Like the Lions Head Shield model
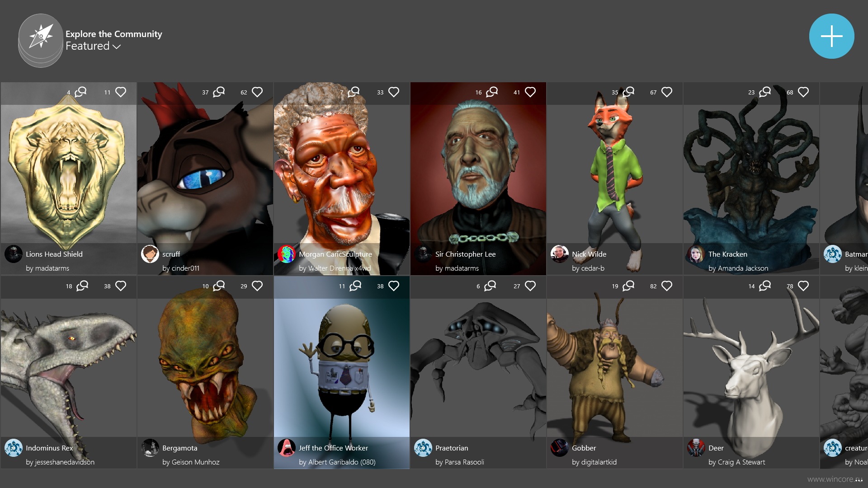868x488 pixels. 121,92
